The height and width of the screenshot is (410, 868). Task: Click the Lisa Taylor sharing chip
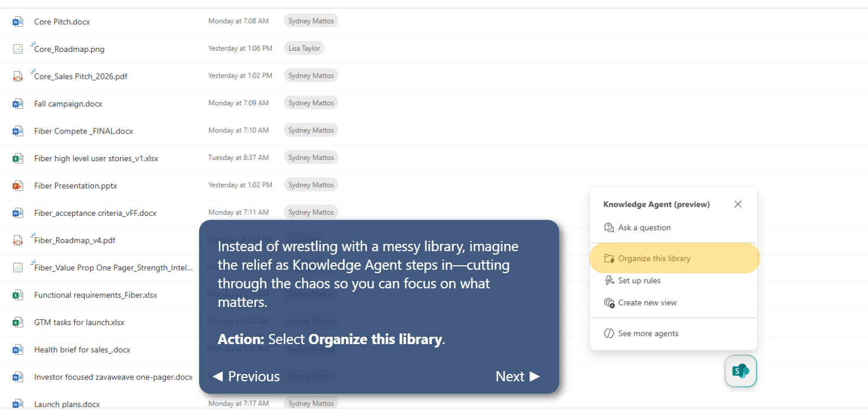tap(304, 48)
